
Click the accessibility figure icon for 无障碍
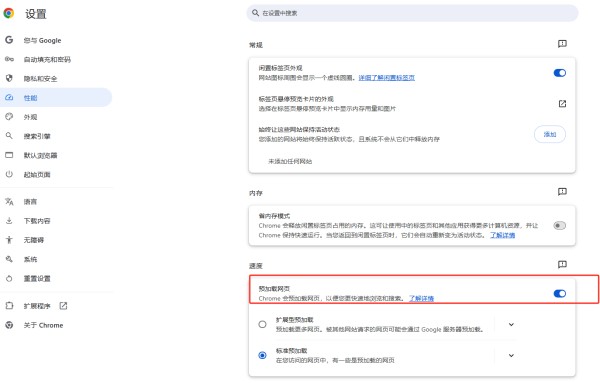9,240
